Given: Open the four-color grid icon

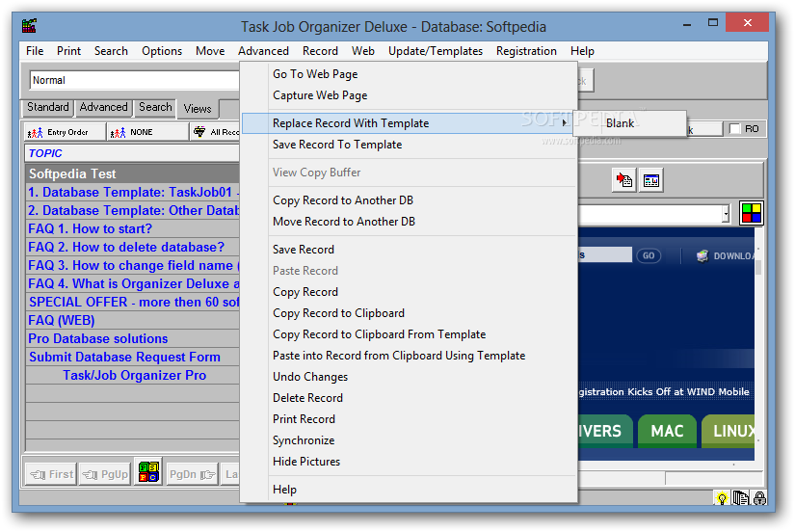Looking at the screenshot, I should 752,213.
